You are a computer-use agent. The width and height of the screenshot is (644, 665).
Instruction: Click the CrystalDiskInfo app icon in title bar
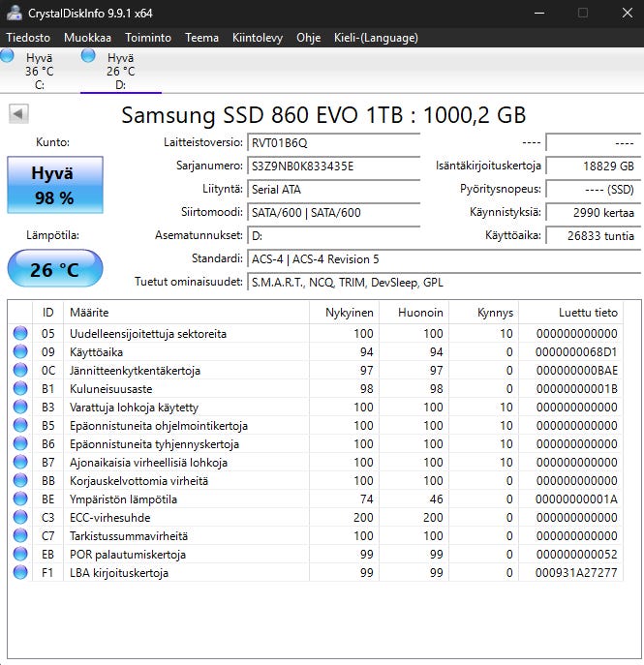click(14, 13)
